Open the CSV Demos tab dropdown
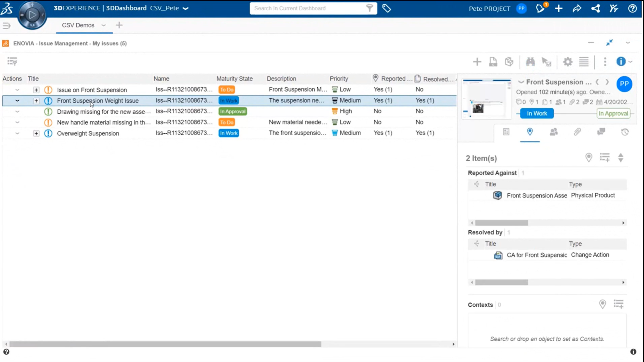Image resolution: width=644 pixels, height=362 pixels. pos(104,25)
